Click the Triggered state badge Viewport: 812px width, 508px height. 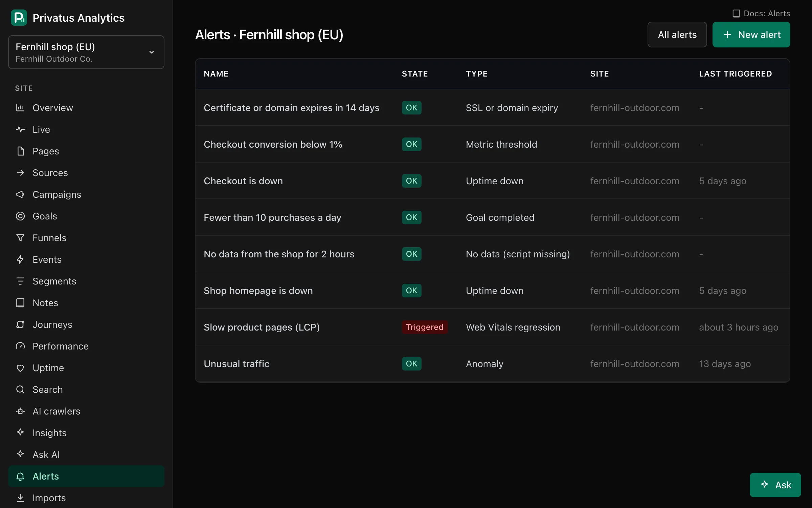[425, 327]
